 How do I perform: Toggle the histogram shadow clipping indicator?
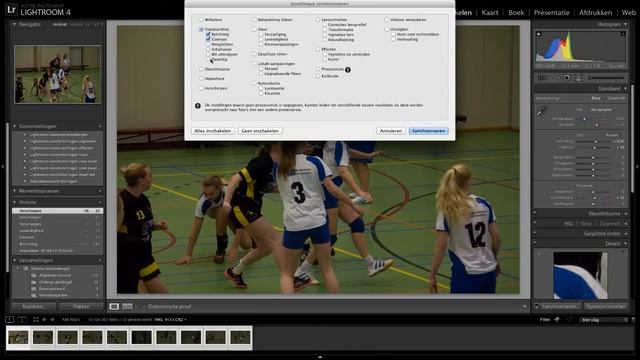[x=538, y=34]
